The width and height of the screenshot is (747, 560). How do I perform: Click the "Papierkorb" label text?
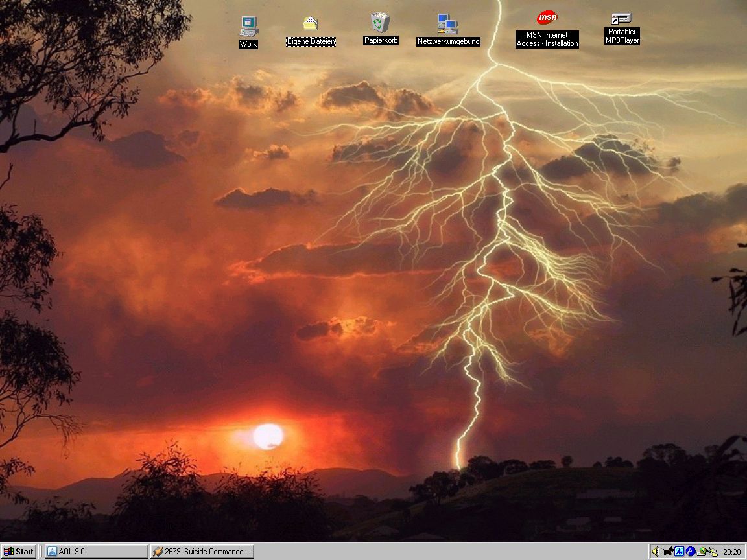click(x=381, y=40)
